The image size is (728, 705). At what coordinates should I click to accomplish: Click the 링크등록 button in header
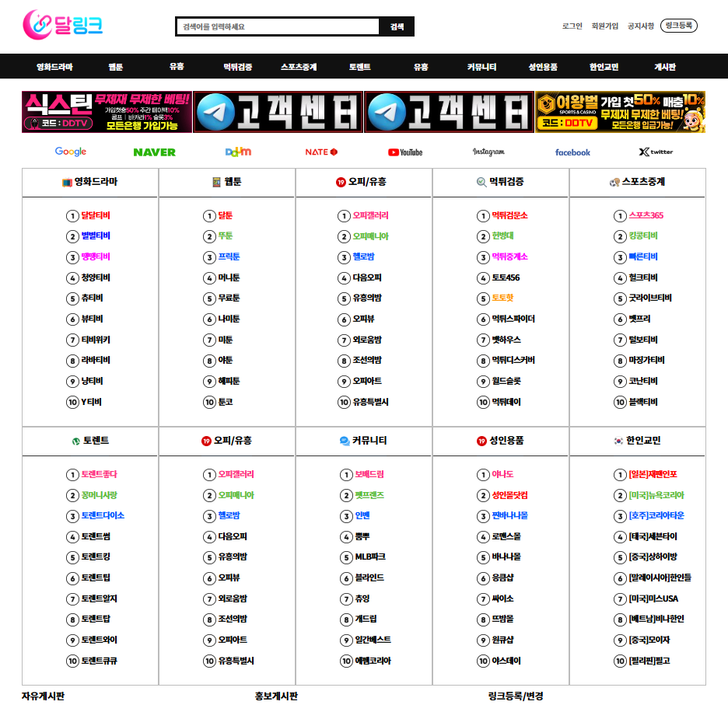(678, 26)
